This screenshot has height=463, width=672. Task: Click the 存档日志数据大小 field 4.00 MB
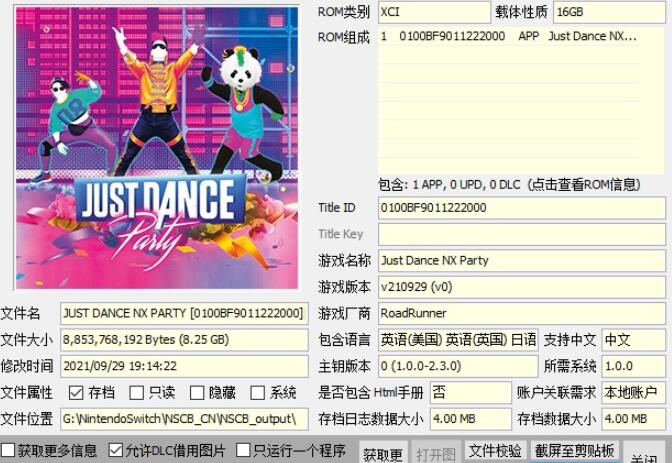coord(471,419)
